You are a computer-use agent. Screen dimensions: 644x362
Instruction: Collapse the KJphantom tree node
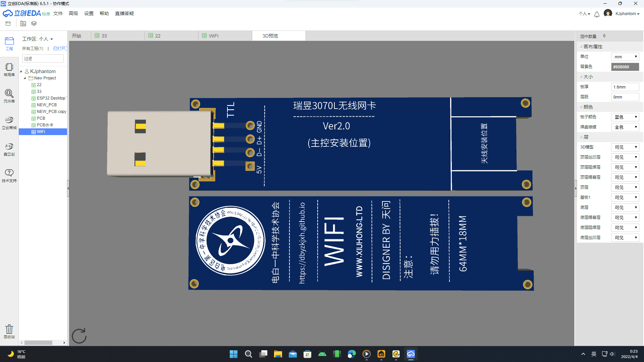tap(21, 71)
